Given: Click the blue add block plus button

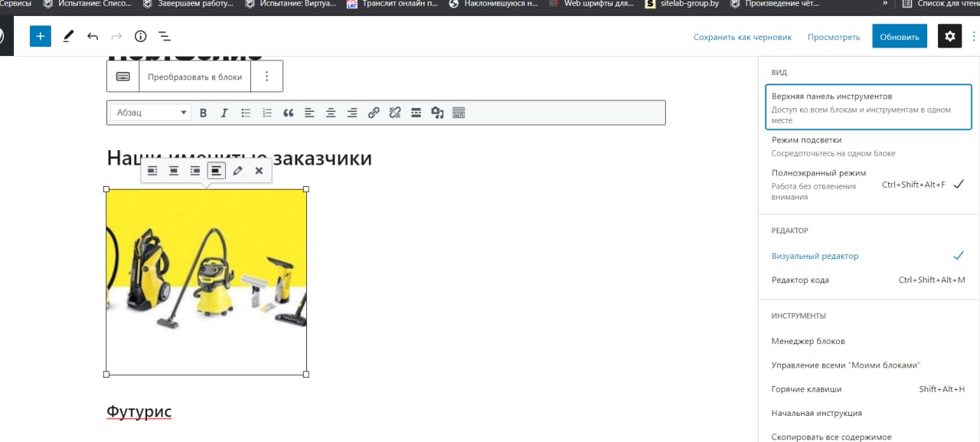Looking at the screenshot, I should click(x=41, y=36).
